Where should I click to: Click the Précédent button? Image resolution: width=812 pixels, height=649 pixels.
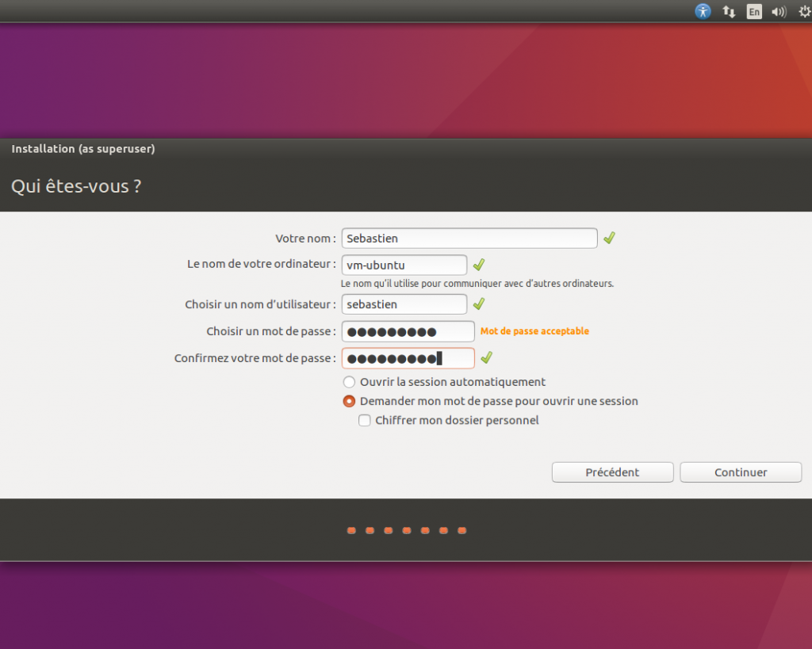(x=612, y=471)
